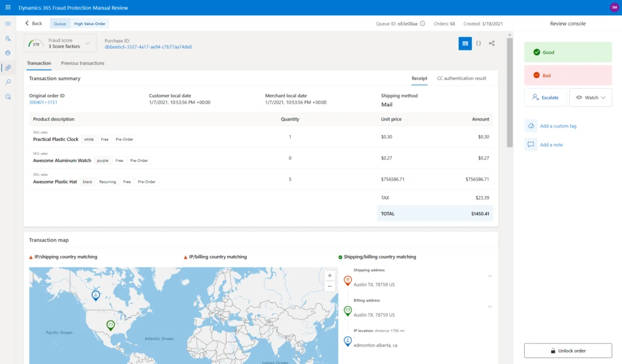Expand the Shipping address details chevron
The image size is (622, 364).
490,275
